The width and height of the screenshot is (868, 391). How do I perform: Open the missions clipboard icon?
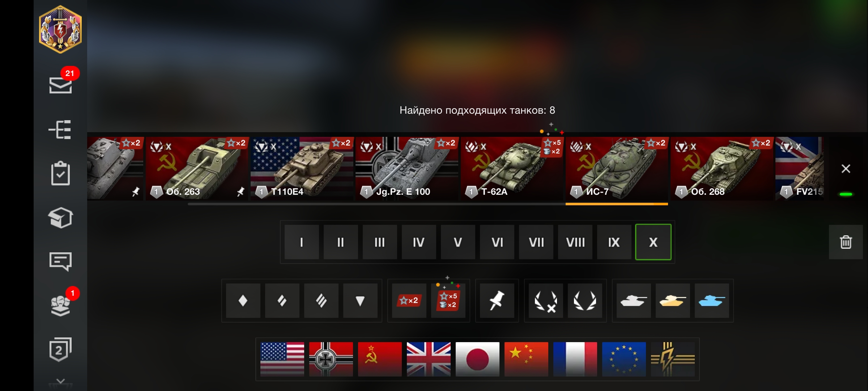click(x=60, y=173)
